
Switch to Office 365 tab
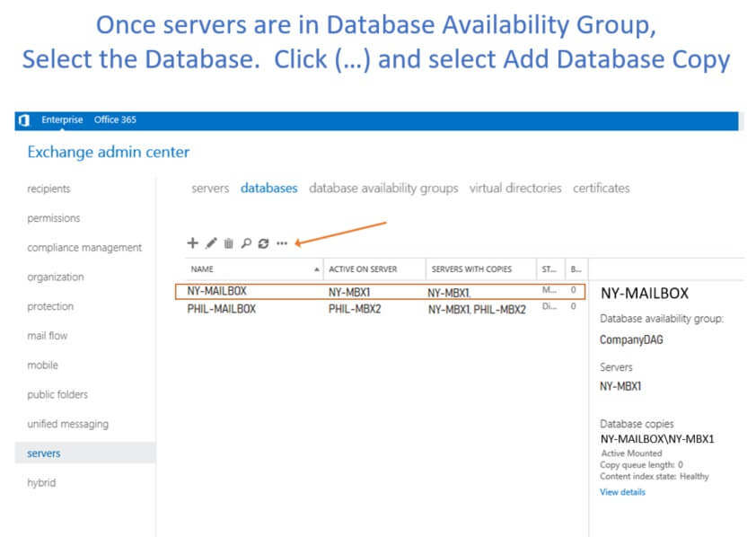point(115,119)
